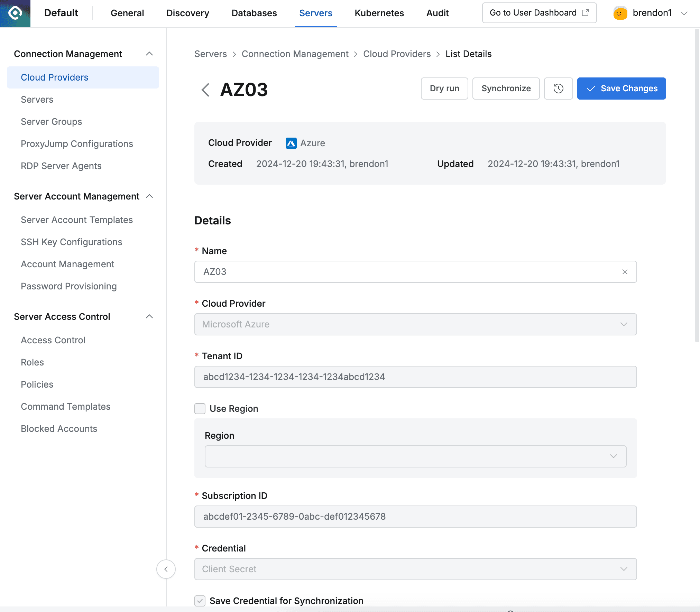Click the brendon1 user avatar
700x612 pixels.
point(620,13)
